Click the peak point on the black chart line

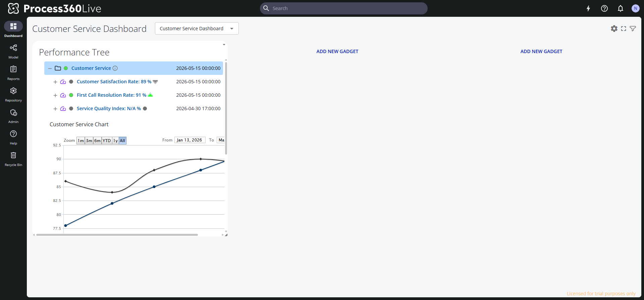(201, 159)
